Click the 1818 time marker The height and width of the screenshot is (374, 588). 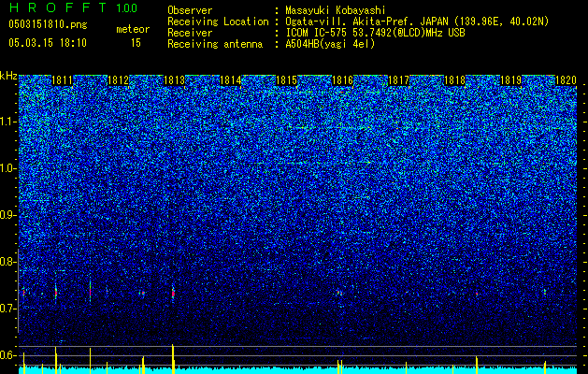pyautogui.click(x=454, y=80)
